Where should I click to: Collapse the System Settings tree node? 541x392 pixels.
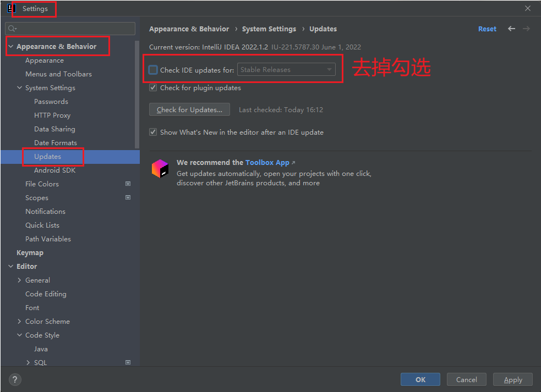[19, 87]
